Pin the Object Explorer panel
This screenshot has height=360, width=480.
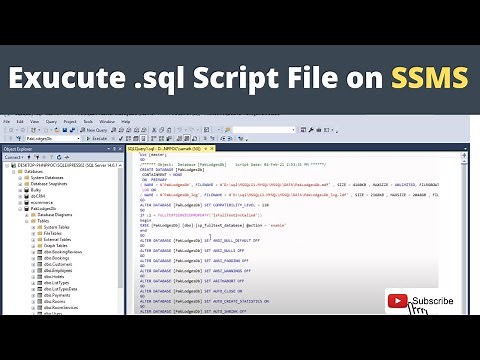coord(114,149)
